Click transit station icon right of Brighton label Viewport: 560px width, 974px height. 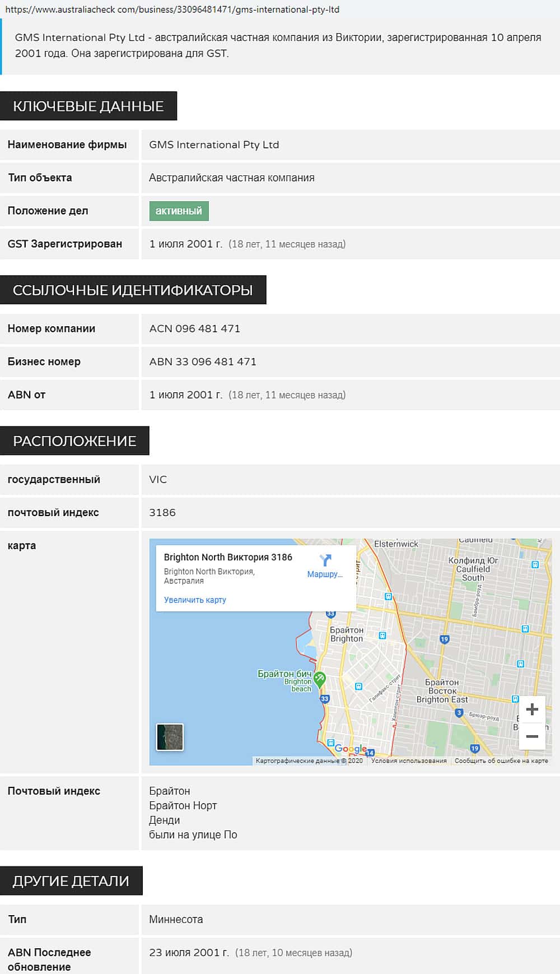[x=382, y=636]
